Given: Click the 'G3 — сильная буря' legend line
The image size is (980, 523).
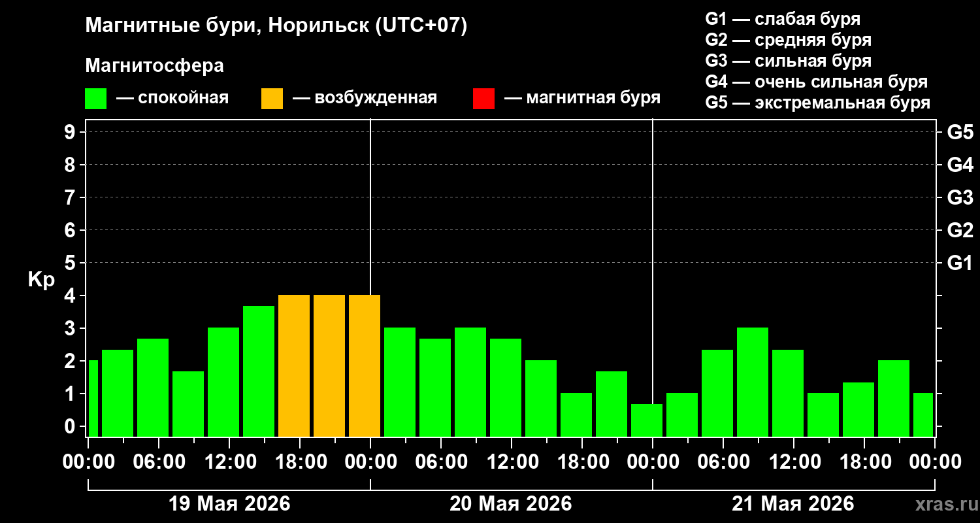Looking at the screenshot, I should point(788,61).
